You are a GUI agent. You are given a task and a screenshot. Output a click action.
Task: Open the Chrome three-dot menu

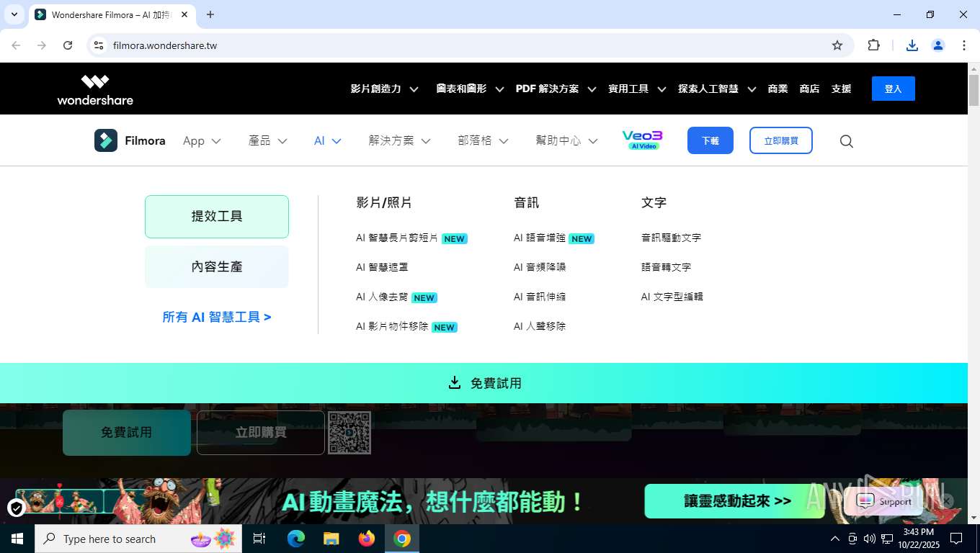pos(964,45)
